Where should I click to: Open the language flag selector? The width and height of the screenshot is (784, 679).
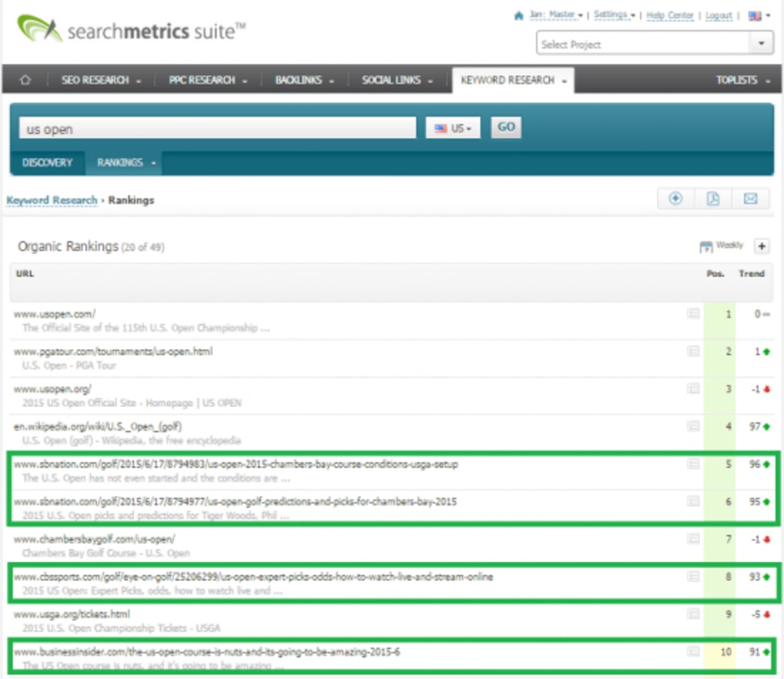759,15
